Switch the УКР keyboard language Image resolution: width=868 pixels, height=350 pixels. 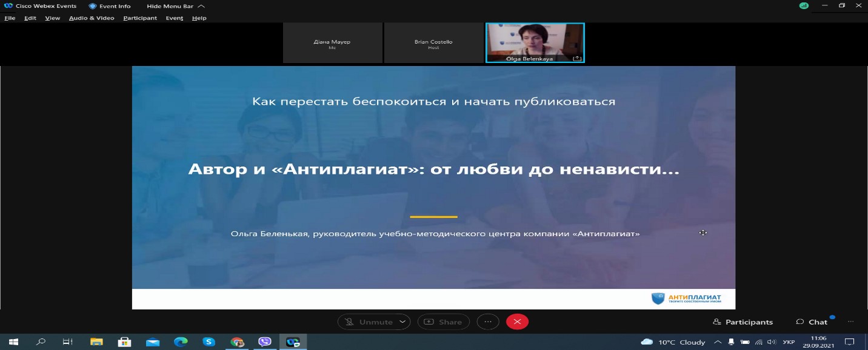pos(789,342)
